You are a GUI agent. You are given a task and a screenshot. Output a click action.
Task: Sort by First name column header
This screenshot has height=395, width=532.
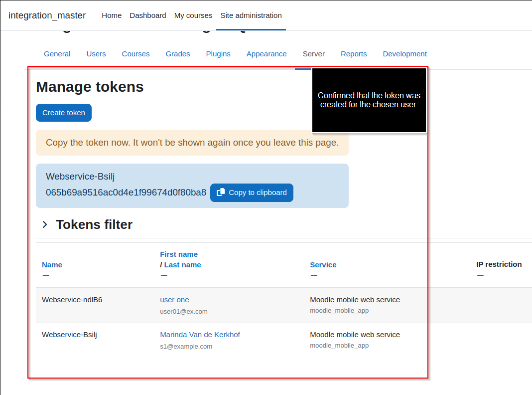pos(179,254)
